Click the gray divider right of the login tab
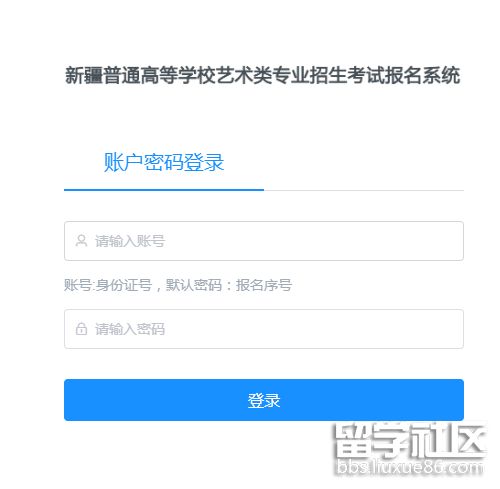This screenshot has width=500, height=489. pyautogui.click(x=364, y=190)
